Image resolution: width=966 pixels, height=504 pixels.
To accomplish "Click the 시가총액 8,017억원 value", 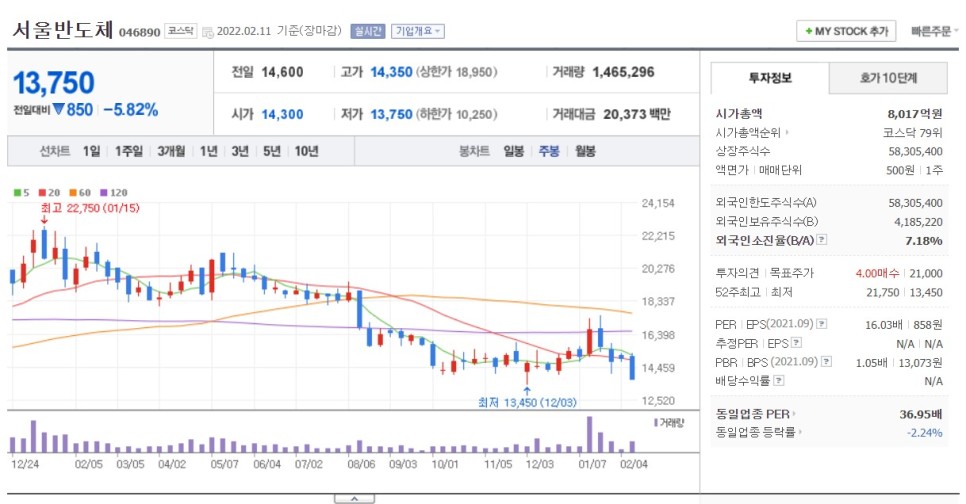I will 915,113.
